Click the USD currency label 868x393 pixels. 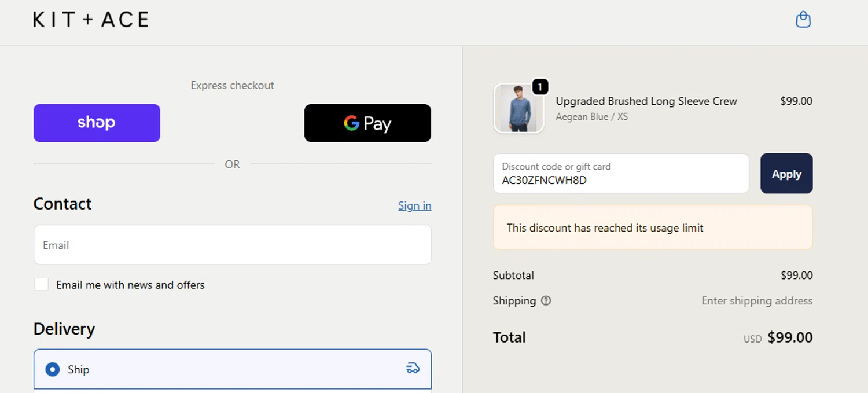pos(752,339)
